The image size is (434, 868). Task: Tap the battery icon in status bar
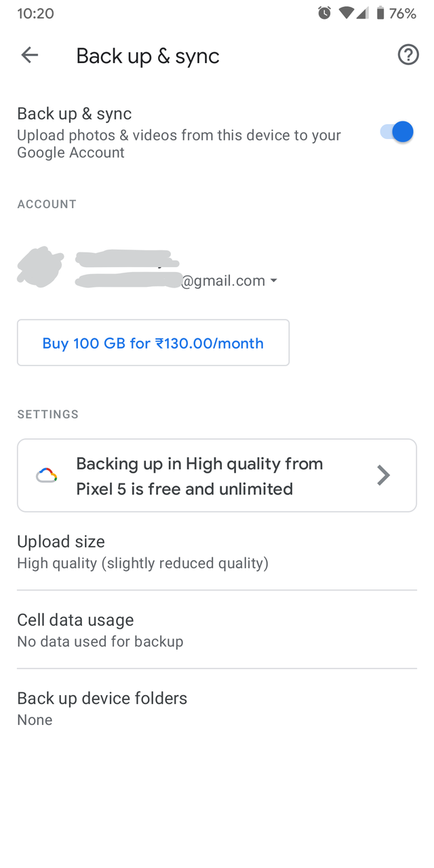point(380,13)
